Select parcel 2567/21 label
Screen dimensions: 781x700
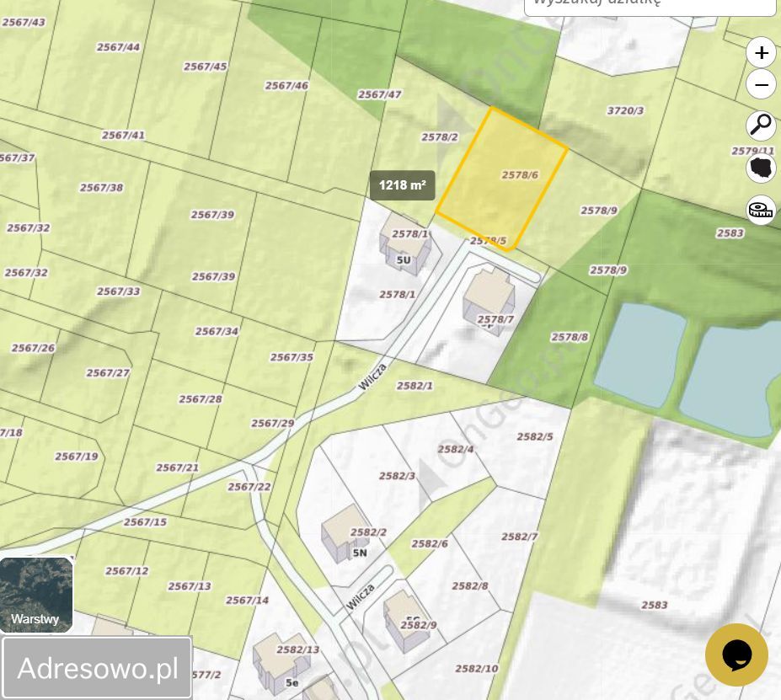point(177,468)
